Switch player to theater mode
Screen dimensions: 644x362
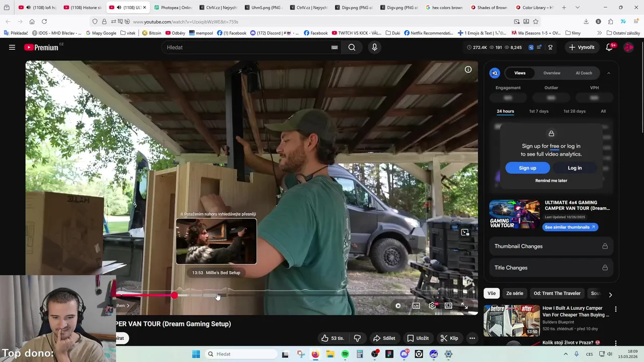pos(448,306)
